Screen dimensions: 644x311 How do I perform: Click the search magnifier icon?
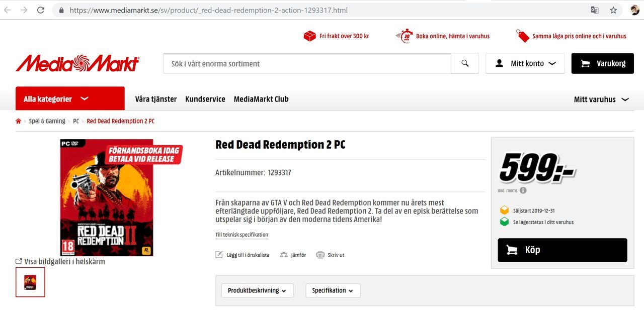(465, 63)
